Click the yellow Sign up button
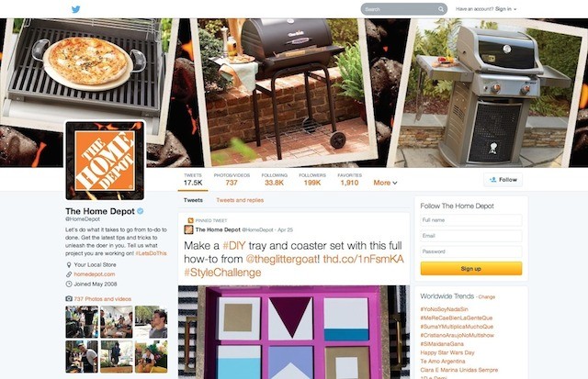Viewport: 588px width, 379px height. click(471, 269)
